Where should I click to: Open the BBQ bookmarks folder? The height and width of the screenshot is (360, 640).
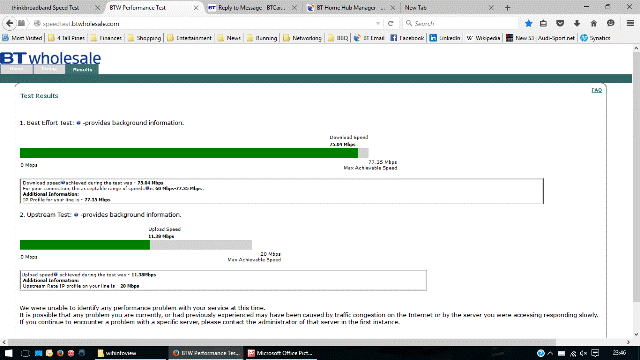(338, 38)
